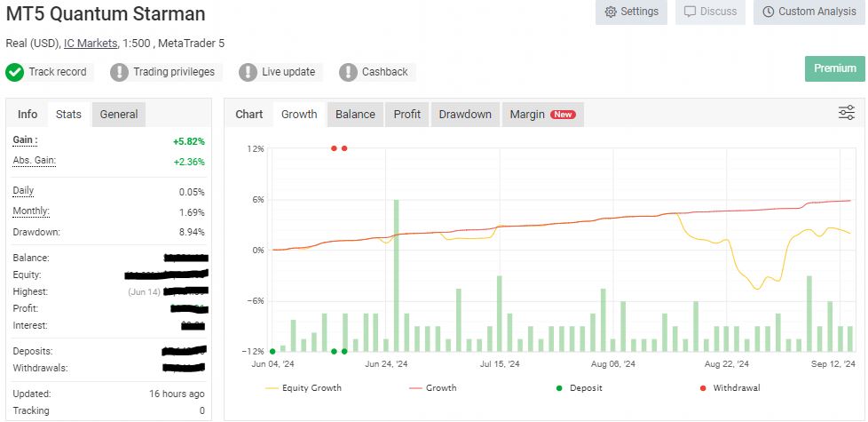Select the Margin chart tab
The height and width of the screenshot is (422, 868).
(543, 115)
